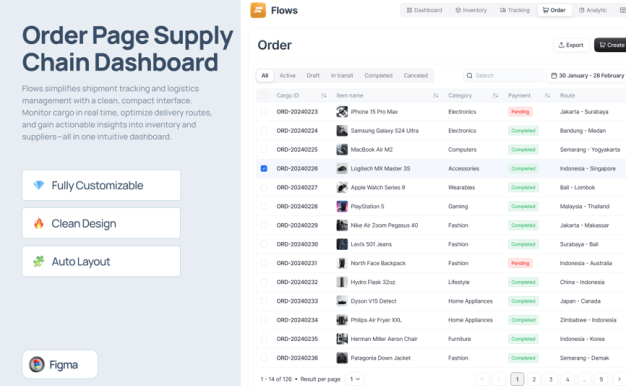Click the orange Flows logo icon
The width and height of the screenshot is (626, 386).
(x=258, y=10)
